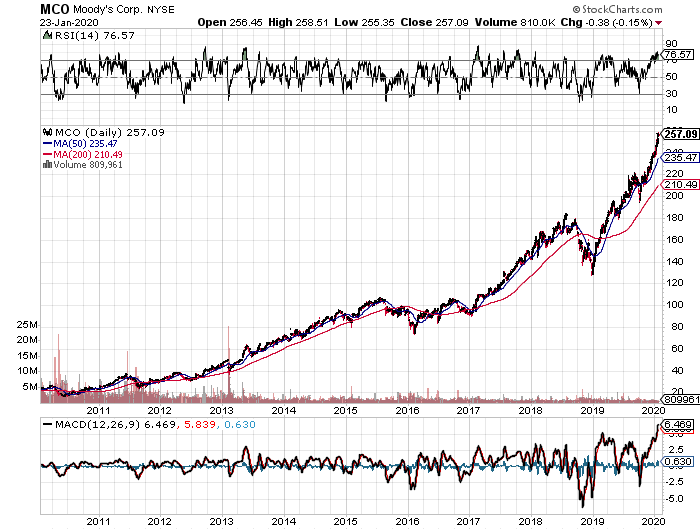Click the RSI area icon beside RSI(14)
Image resolution: width=700 pixels, height=530 pixels.
[x=47, y=35]
